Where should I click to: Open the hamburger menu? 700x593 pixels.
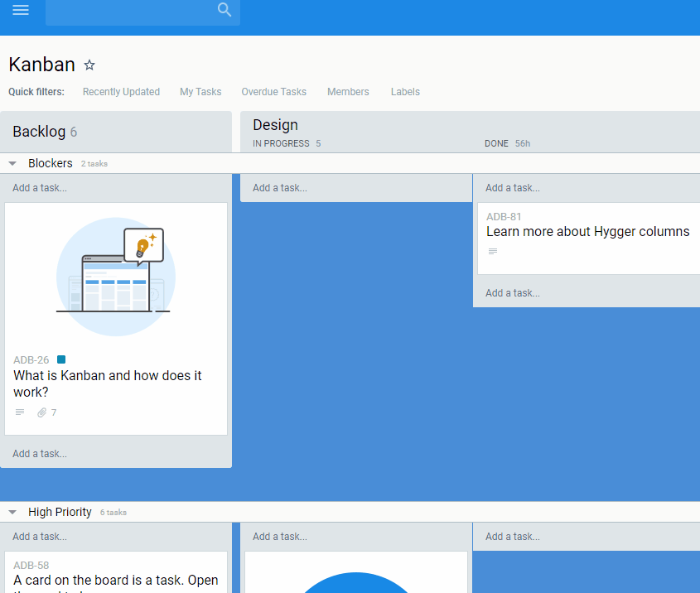[x=21, y=10]
